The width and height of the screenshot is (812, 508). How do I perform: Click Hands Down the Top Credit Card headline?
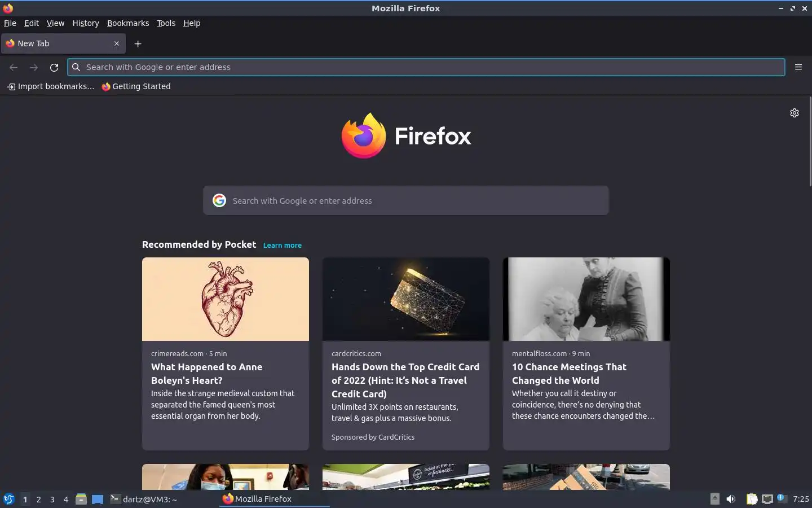[405, 380]
